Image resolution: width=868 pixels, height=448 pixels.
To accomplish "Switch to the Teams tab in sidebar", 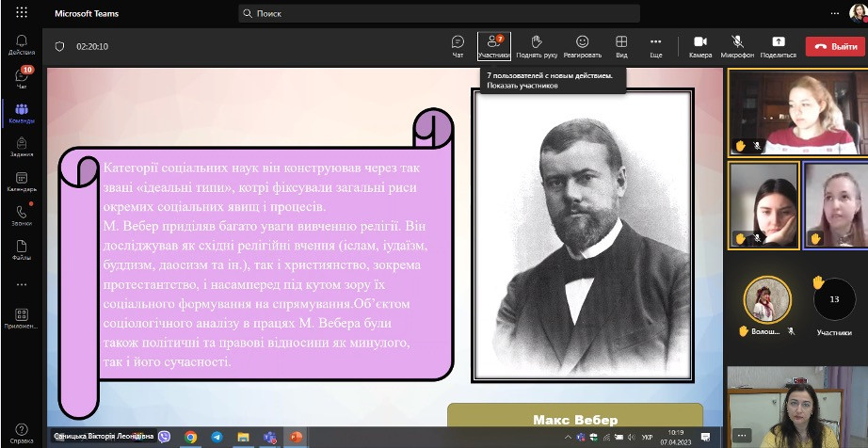I will [x=21, y=113].
